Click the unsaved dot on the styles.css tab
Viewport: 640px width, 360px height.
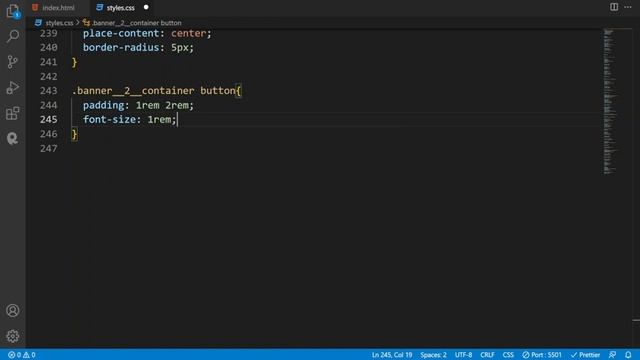pyautogui.click(x=146, y=7)
